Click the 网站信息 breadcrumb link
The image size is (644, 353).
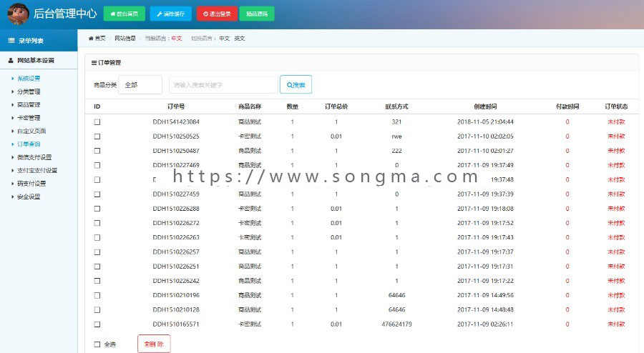[125, 38]
